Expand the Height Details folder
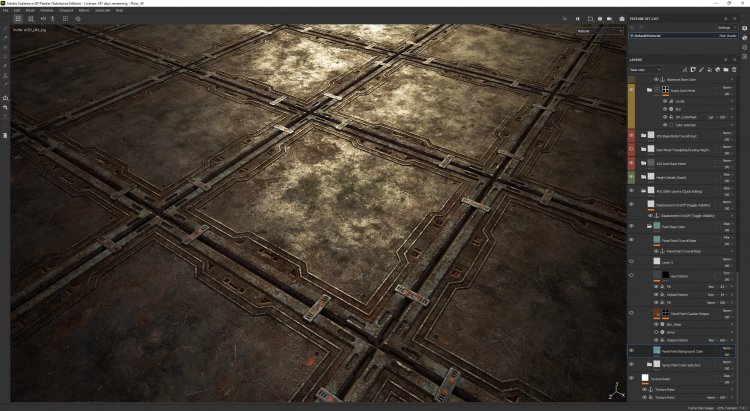 pyautogui.click(x=643, y=177)
